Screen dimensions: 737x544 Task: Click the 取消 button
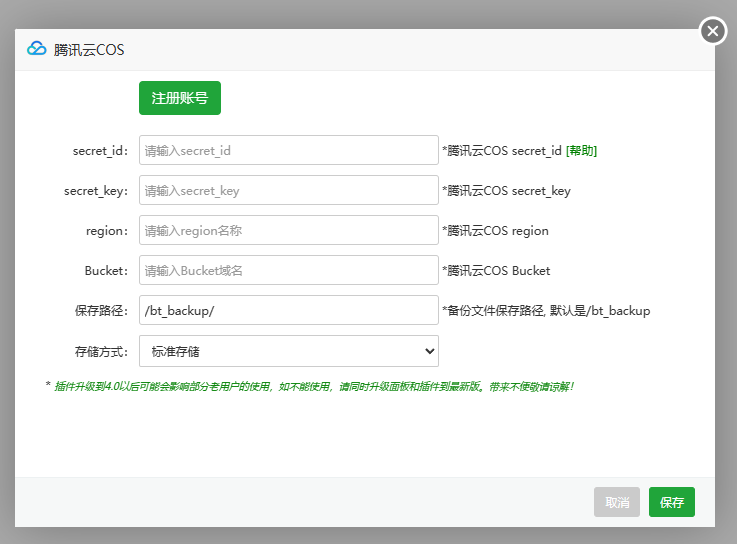[617, 502]
